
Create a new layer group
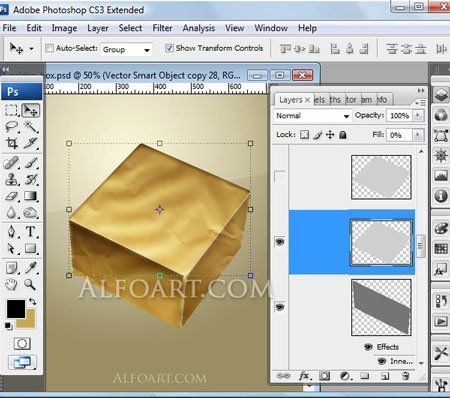tap(365, 376)
